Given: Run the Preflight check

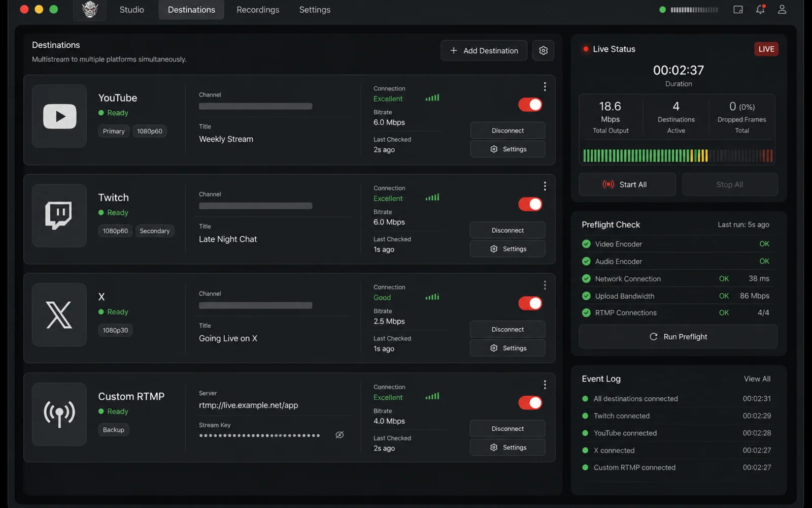Looking at the screenshot, I should tap(678, 337).
